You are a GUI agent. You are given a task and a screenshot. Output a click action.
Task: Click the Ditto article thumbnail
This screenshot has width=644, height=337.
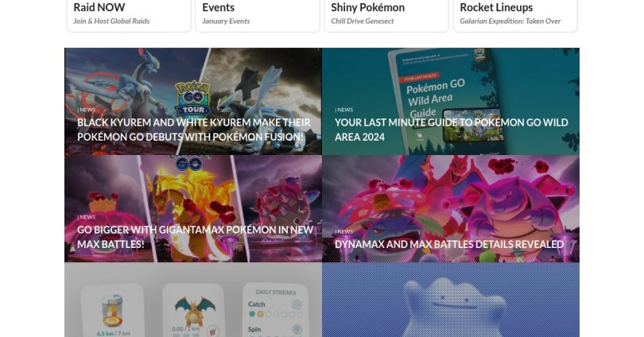pyautogui.click(x=451, y=300)
